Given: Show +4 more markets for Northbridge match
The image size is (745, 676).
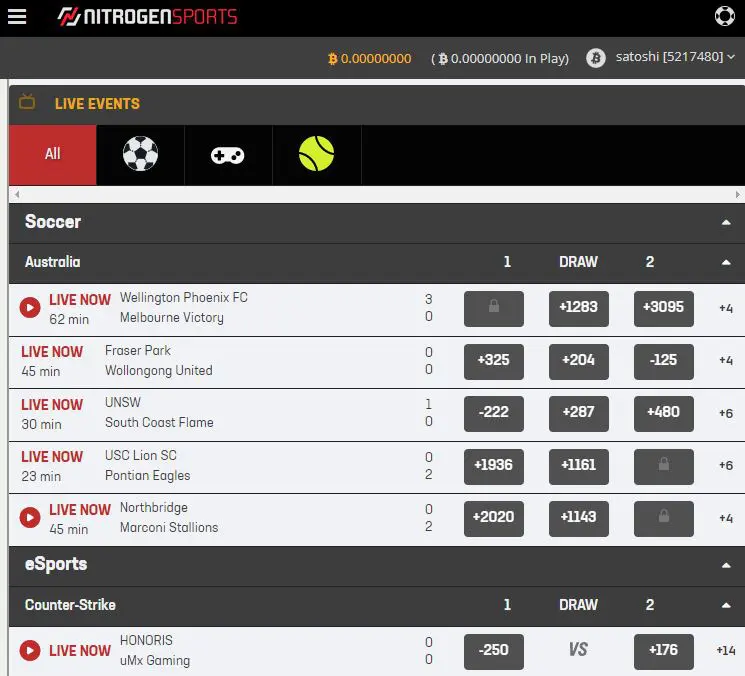Looking at the screenshot, I should 726,518.
